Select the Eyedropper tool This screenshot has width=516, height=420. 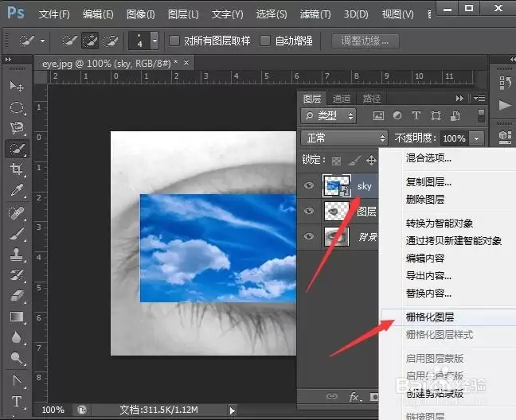17,190
